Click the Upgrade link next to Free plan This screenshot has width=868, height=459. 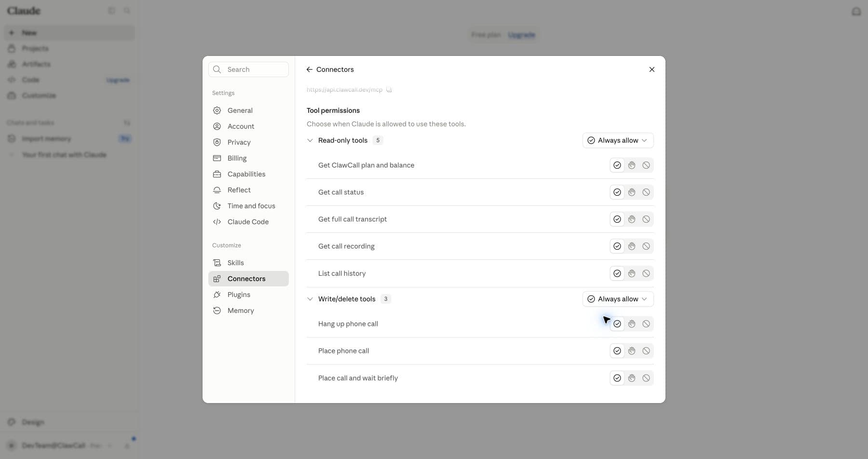pos(521,35)
